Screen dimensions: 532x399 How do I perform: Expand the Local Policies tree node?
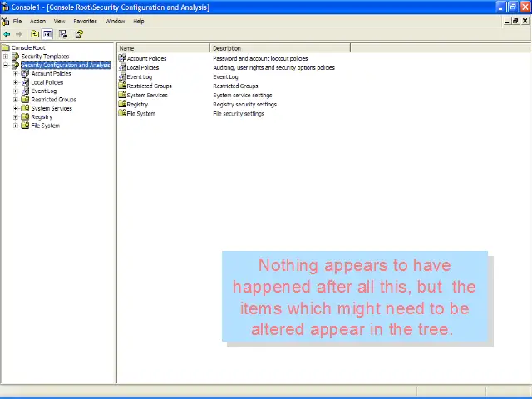(x=16, y=82)
